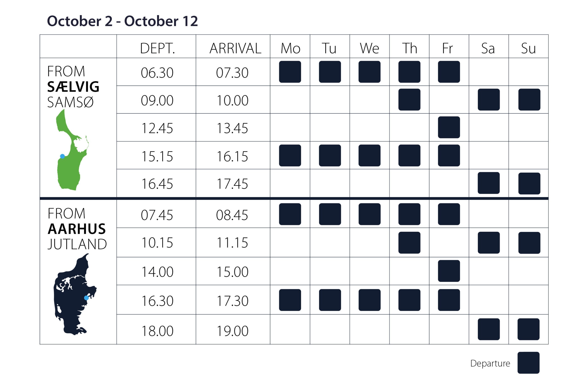This screenshot has height=385, width=588.
Task: Click the 19.00 arrival time
Action: click(232, 331)
